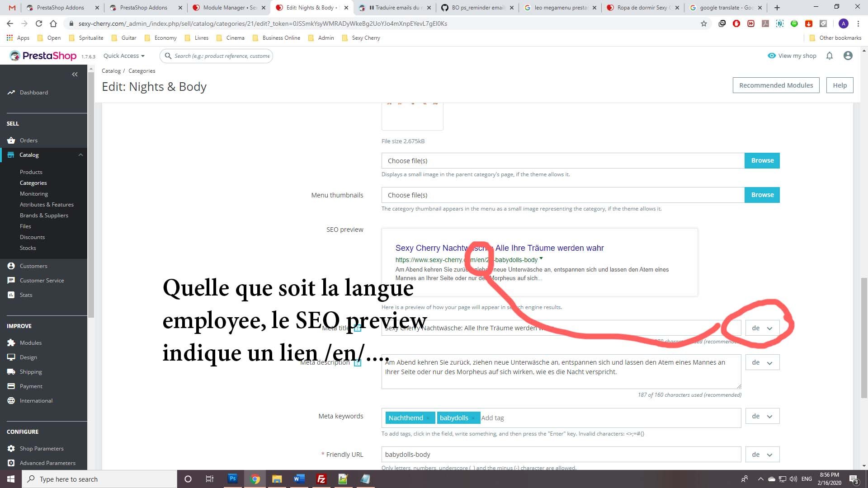Click the Advanced Parameters icon
Viewport: 868px width, 488px height.
tap(11, 463)
